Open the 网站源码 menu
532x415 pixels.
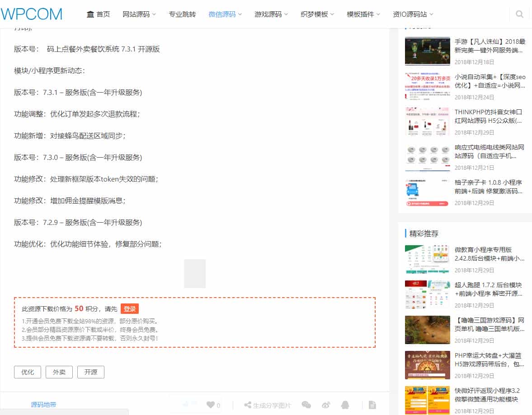click(138, 14)
